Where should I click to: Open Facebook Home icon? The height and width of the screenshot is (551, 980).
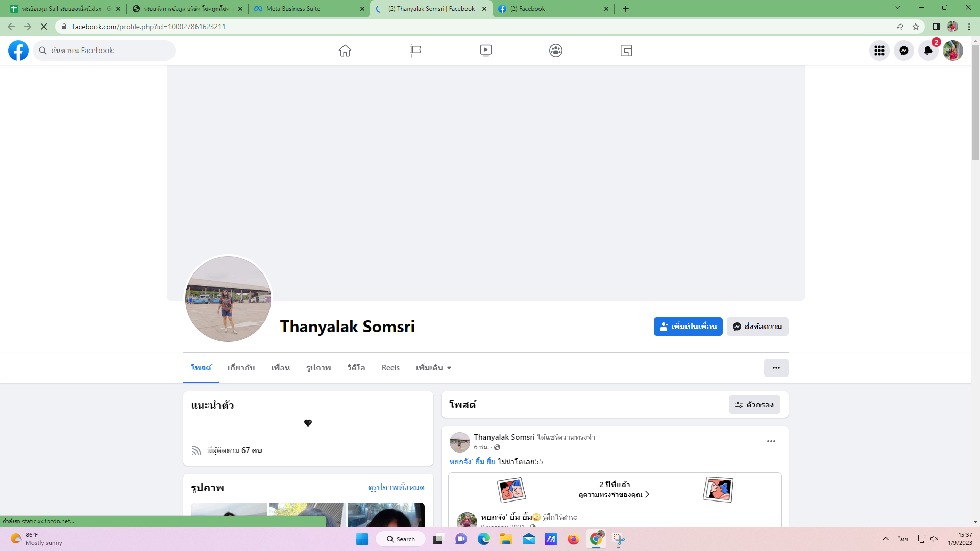click(x=345, y=51)
